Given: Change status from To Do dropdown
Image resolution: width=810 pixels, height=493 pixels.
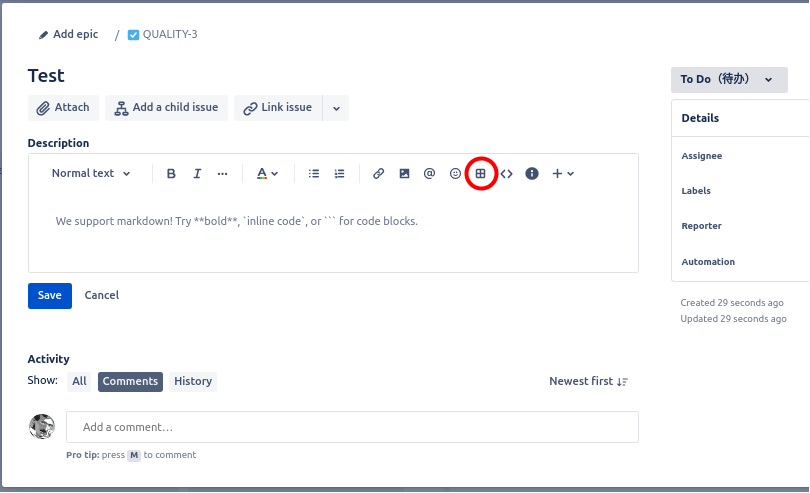Looking at the screenshot, I should (729, 80).
